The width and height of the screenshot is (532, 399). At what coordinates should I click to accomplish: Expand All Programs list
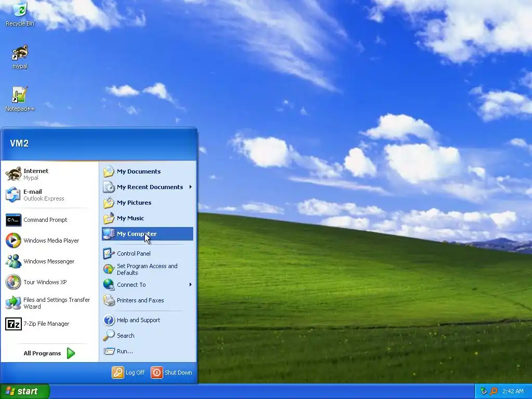[49, 353]
